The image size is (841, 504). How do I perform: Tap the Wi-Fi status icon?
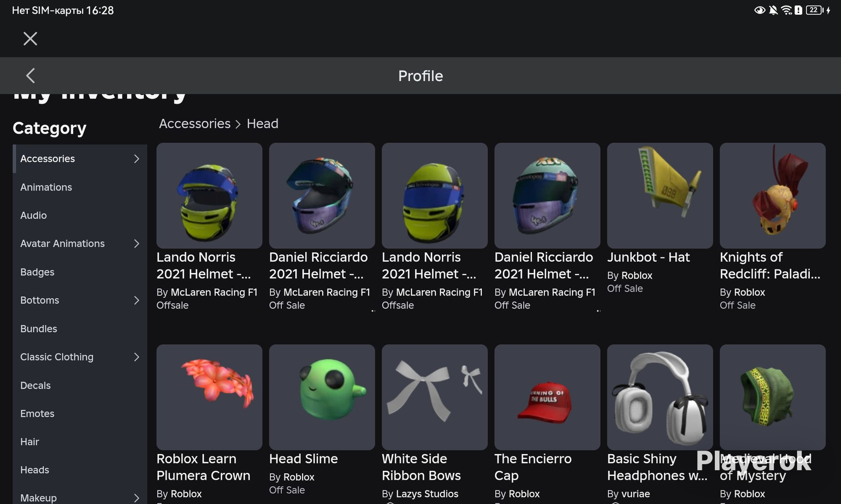pyautogui.click(x=786, y=10)
